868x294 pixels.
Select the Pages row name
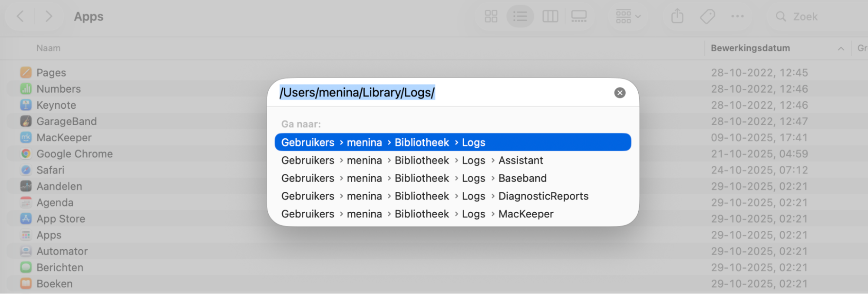[x=51, y=73]
